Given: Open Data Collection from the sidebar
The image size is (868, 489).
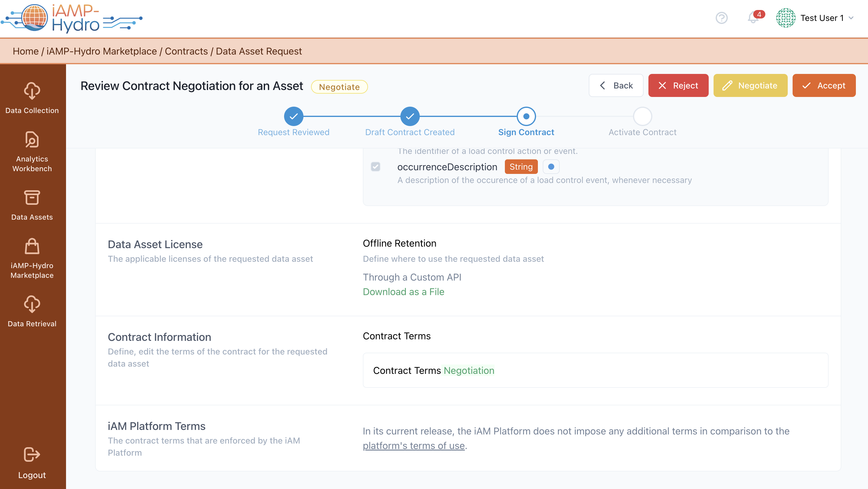Looking at the screenshot, I should [x=32, y=98].
